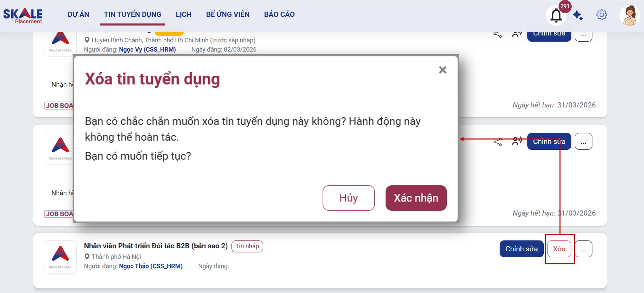
Task: Close the delete job posting dialog
Action: click(443, 70)
